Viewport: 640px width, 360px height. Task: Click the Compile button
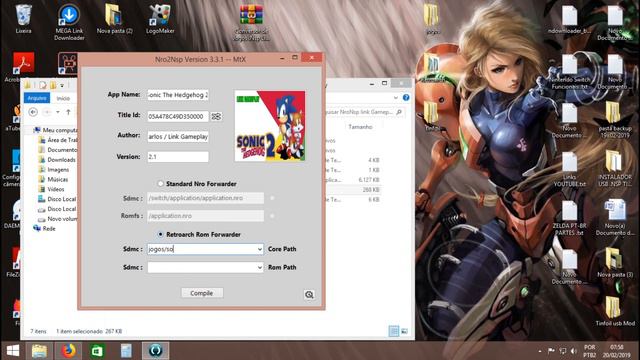point(202,293)
